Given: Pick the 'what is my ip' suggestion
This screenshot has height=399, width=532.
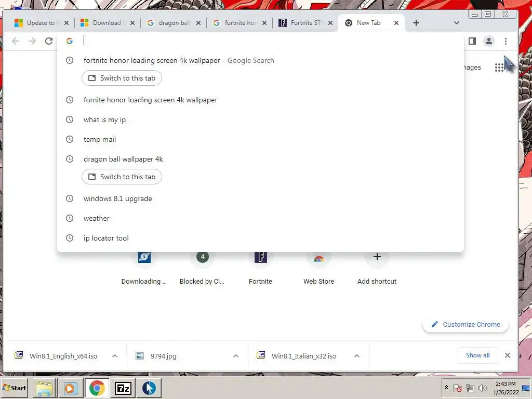Looking at the screenshot, I should click(x=260, y=120).
